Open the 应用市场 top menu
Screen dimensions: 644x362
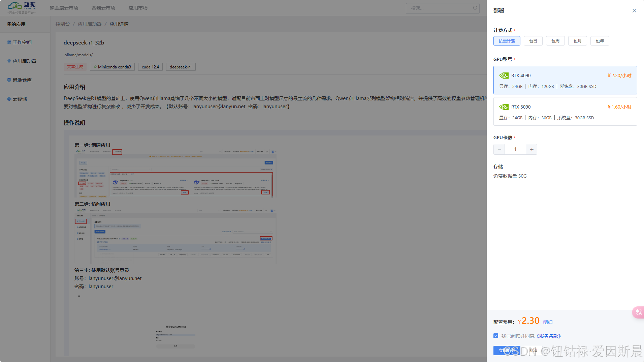138,8
